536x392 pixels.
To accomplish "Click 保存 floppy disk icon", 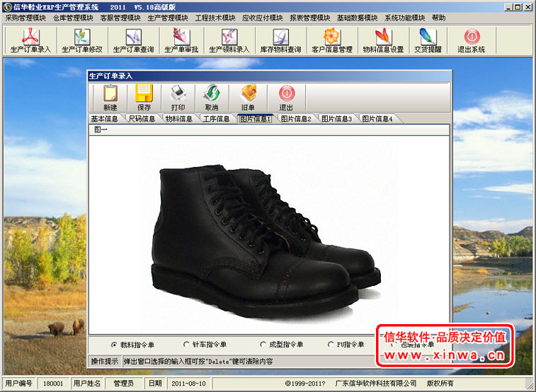I will pyautogui.click(x=144, y=98).
